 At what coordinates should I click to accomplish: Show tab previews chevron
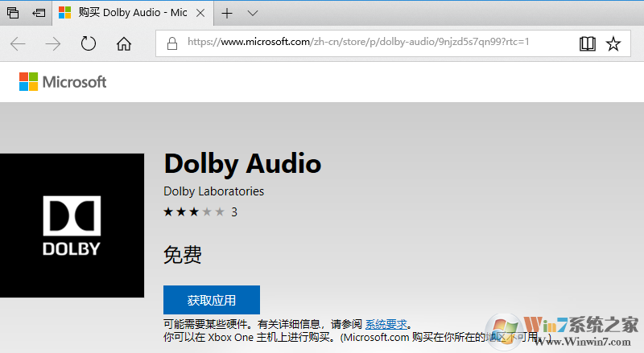[x=253, y=13]
